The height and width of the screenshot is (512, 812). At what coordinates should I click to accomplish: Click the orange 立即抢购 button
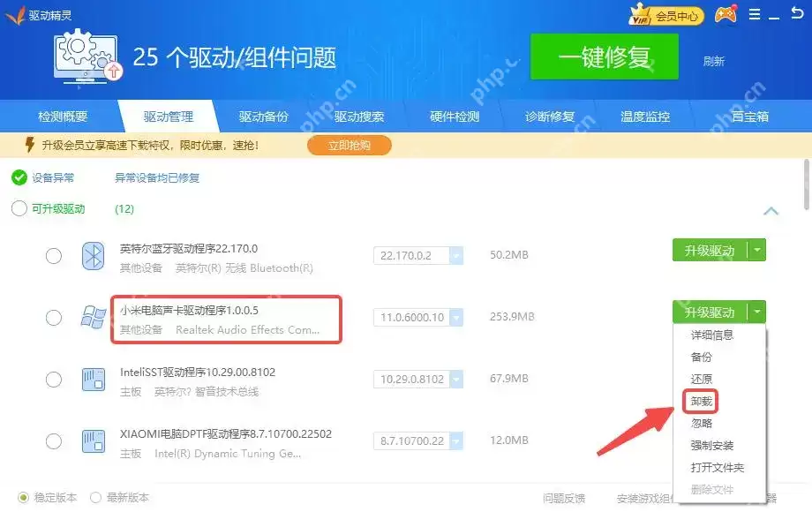[349, 145]
